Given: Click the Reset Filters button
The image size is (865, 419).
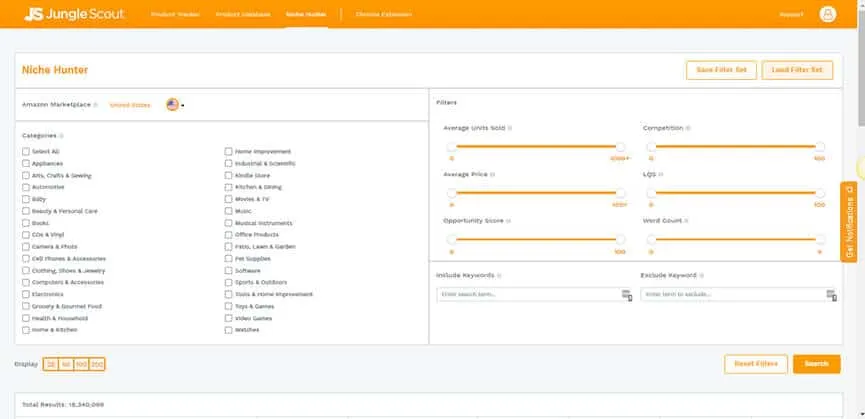Looking at the screenshot, I should 756,364.
